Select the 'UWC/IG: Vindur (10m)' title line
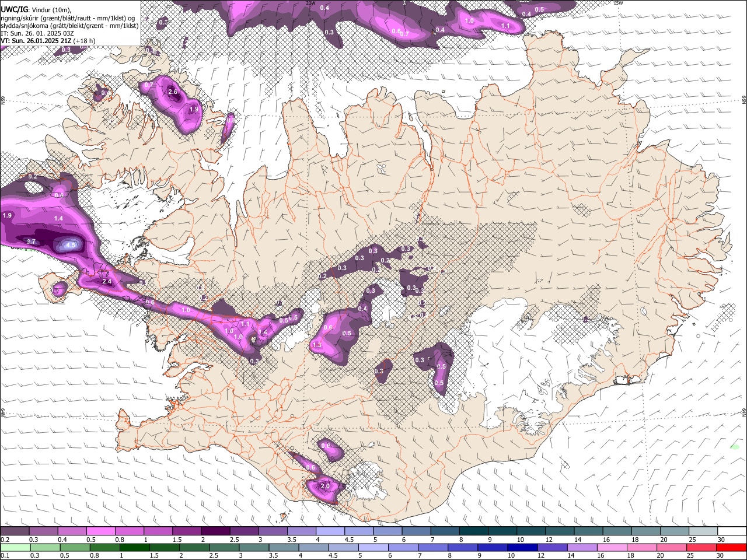The image size is (747, 560). tap(36, 9)
